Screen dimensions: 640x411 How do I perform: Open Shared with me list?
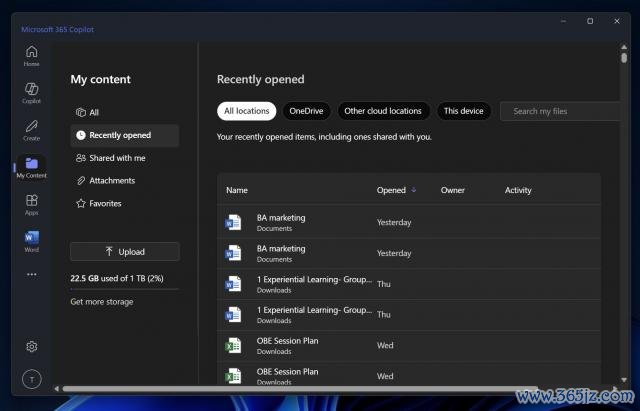click(124, 158)
